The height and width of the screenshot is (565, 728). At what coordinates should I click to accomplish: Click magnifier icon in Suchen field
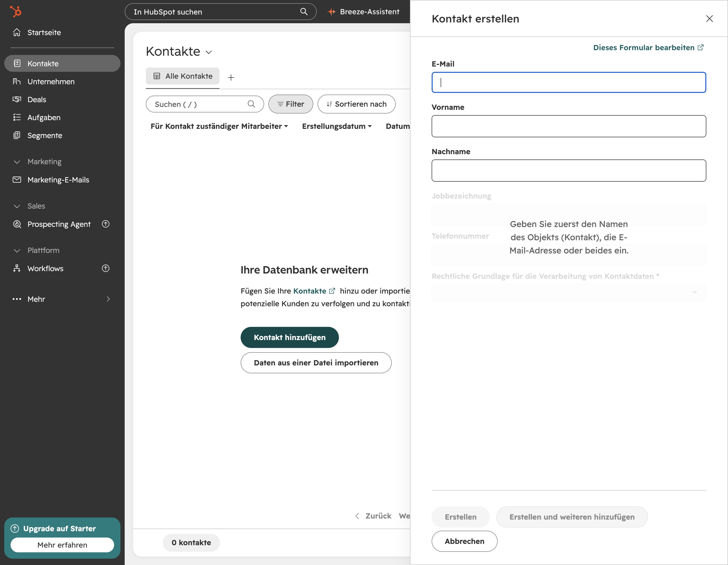[251, 104]
